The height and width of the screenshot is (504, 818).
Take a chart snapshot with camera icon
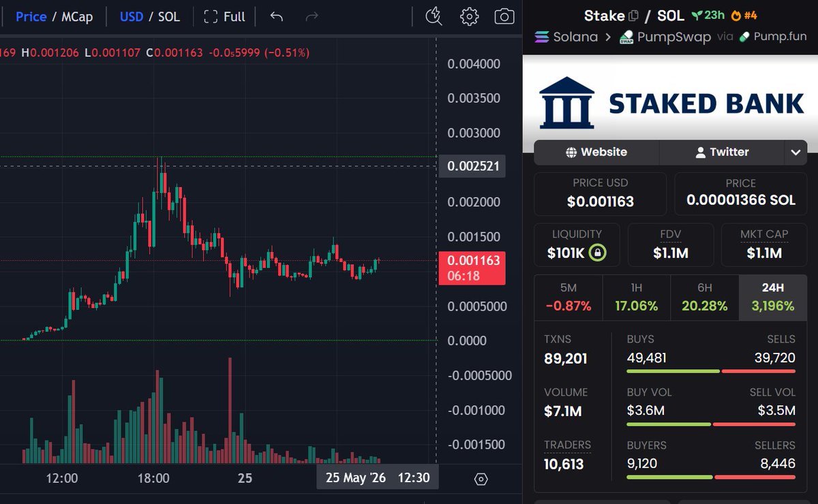coord(504,16)
